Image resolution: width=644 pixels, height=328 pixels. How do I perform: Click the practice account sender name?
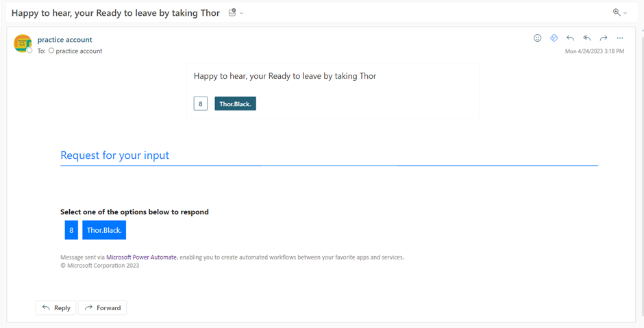click(64, 40)
